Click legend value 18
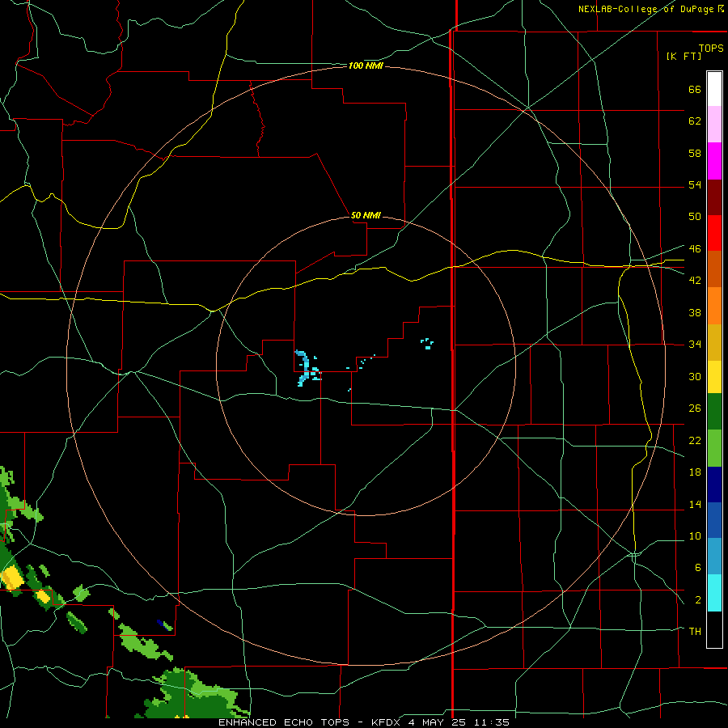Image resolution: width=728 pixels, height=728 pixels. [x=695, y=472]
